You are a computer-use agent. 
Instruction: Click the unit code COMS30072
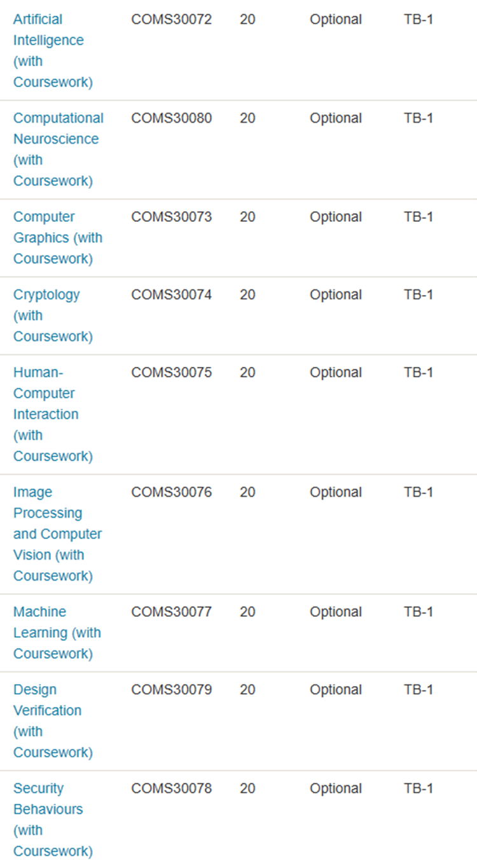[x=172, y=20]
